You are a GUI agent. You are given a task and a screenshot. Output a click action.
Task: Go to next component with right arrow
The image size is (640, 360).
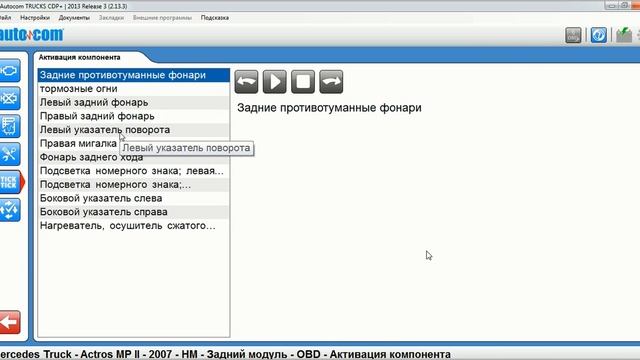(331, 82)
